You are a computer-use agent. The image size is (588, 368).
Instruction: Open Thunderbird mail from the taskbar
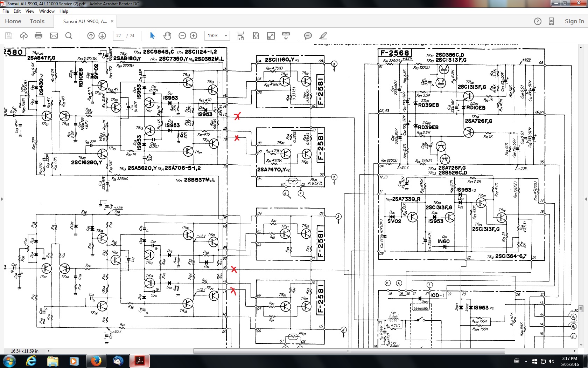pos(118,361)
